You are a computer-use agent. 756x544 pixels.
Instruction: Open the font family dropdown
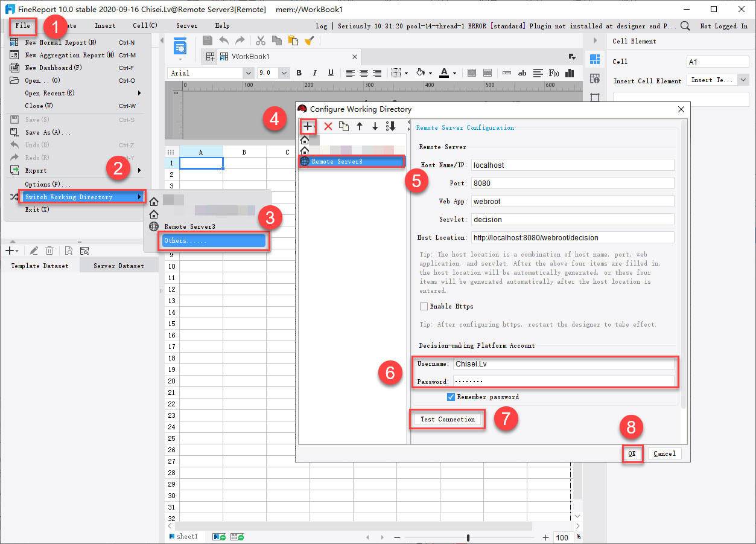[x=247, y=72]
